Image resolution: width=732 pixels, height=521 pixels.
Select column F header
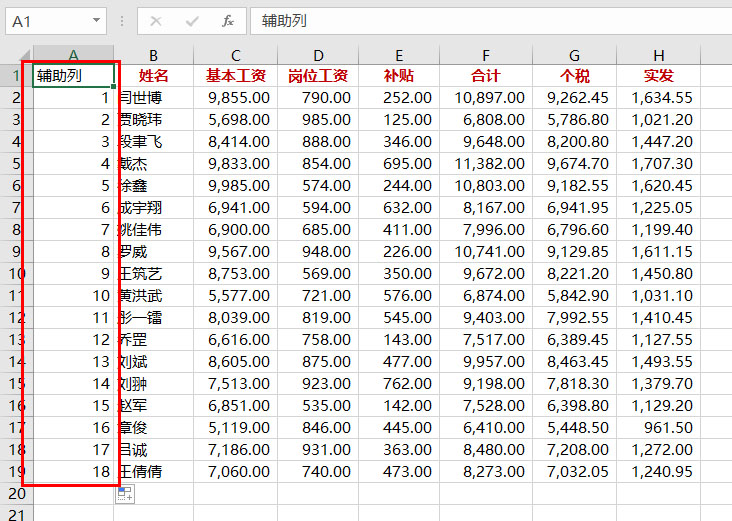coord(486,55)
